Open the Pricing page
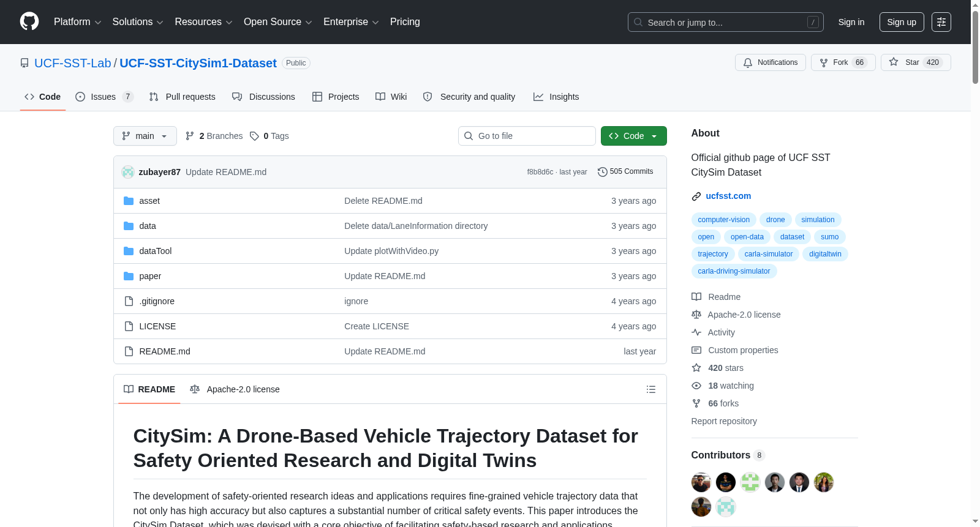 coord(405,22)
